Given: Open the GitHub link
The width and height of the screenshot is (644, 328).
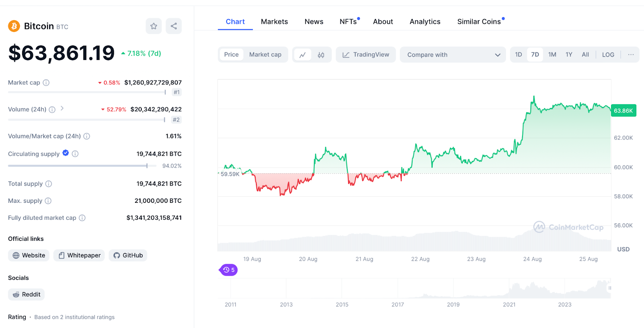Looking at the screenshot, I should click(x=128, y=256).
